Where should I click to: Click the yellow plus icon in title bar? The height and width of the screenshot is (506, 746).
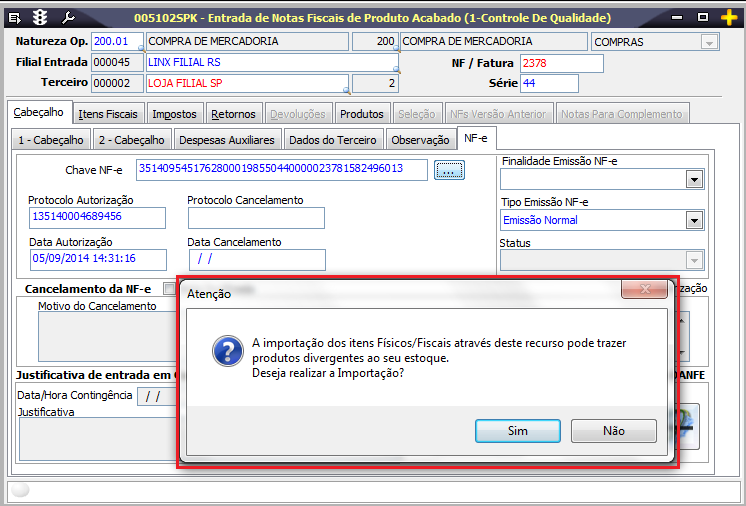pos(729,18)
